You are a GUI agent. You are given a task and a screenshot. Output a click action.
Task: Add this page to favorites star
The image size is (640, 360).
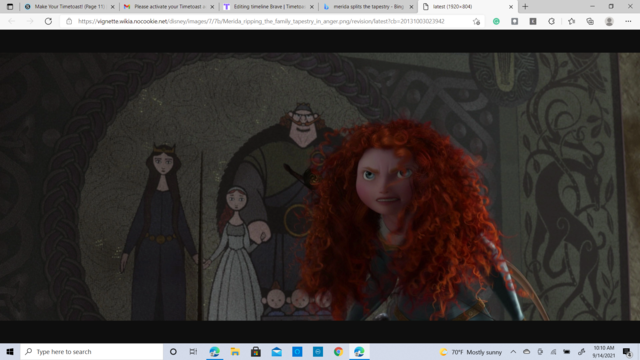coord(476,21)
